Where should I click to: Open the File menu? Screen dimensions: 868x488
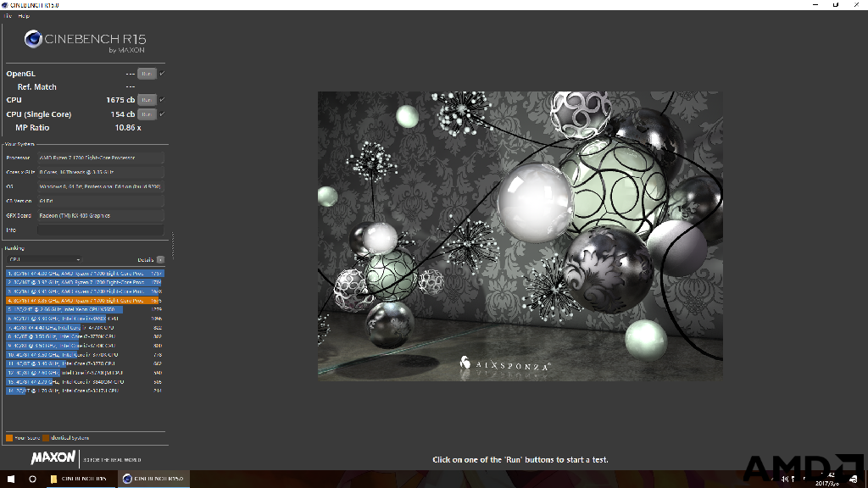pos(8,16)
